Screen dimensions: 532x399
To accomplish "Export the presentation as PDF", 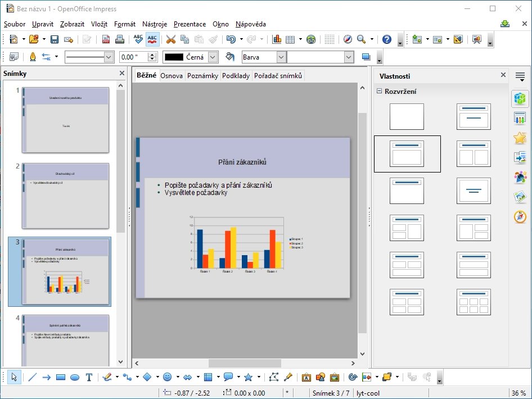I will click(105, 39).
